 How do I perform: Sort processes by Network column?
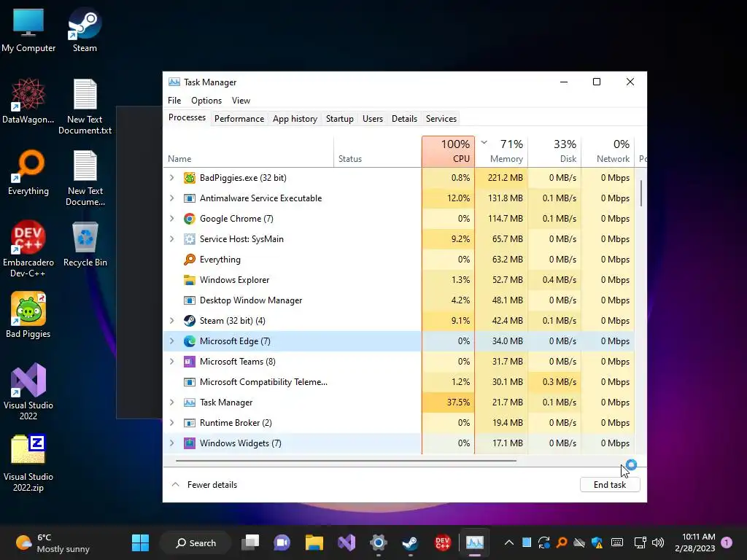[608, 152]
